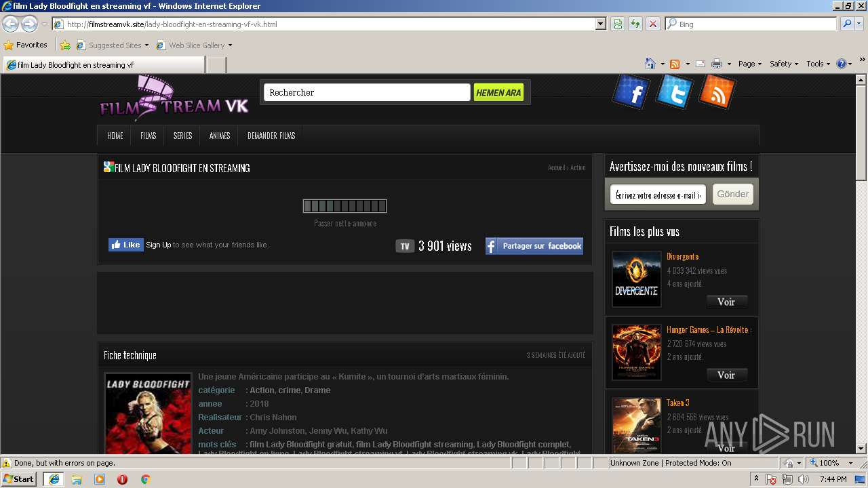The image size is (868, 488).
Task: Open the site's Facebook icon
Action: point(632,92)
